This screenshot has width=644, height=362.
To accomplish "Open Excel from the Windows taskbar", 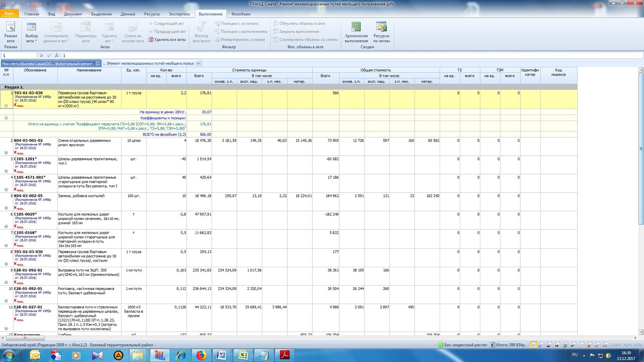I will pos(243,355).
